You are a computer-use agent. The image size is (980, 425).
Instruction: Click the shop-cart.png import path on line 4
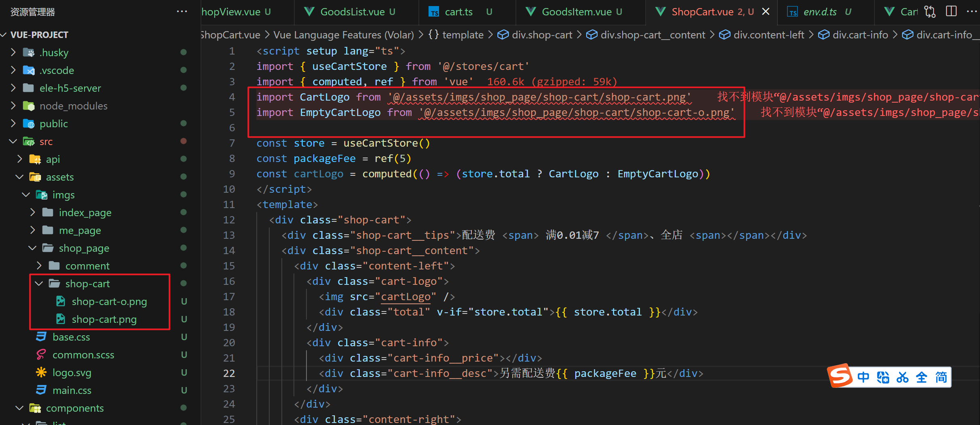539,97
